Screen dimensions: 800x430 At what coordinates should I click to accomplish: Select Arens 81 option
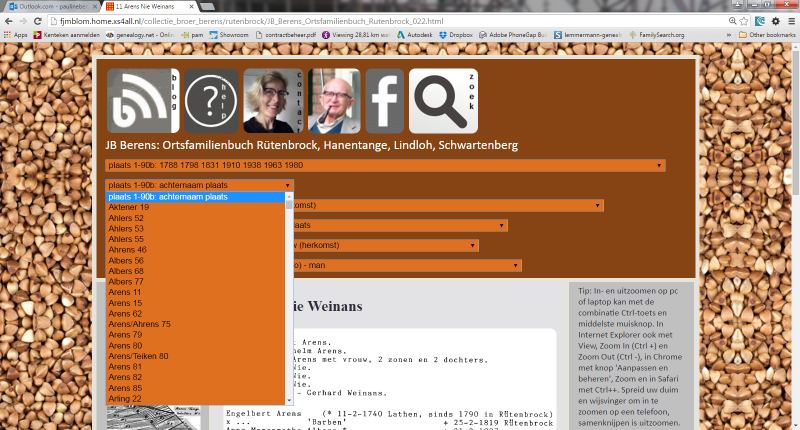[x=195, y=366]
